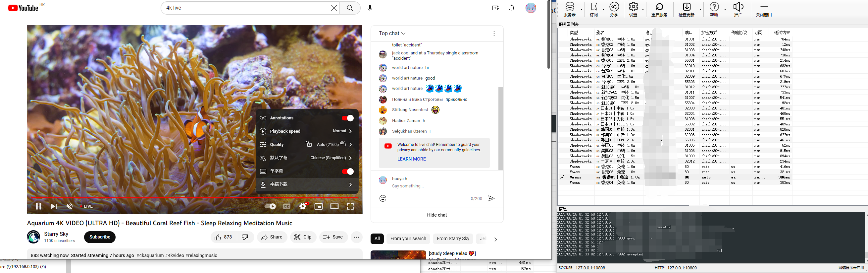Screen dimensions: 868x273
Task: Run search with the magnifier button
Action: (350, 8)
